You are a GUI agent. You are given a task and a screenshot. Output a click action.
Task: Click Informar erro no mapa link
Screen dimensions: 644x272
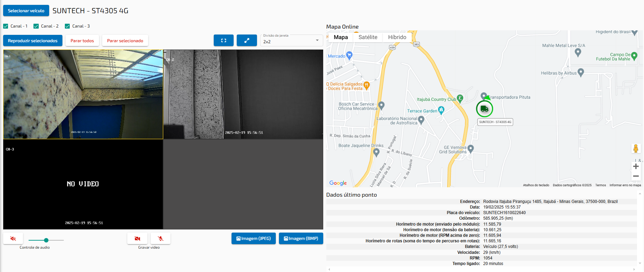pyautogui.click(x=625, y=185)
